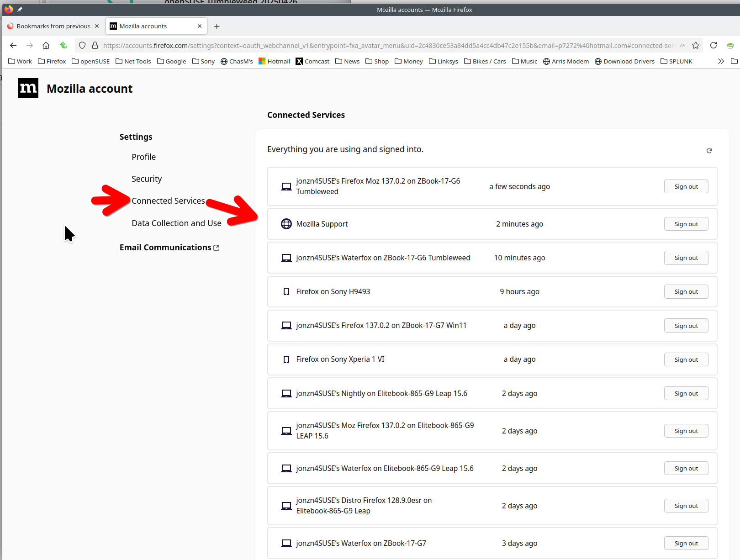Select the Mozilla accounts tab
This screenshot has width=740, height=560.
[x=157, y=26]
